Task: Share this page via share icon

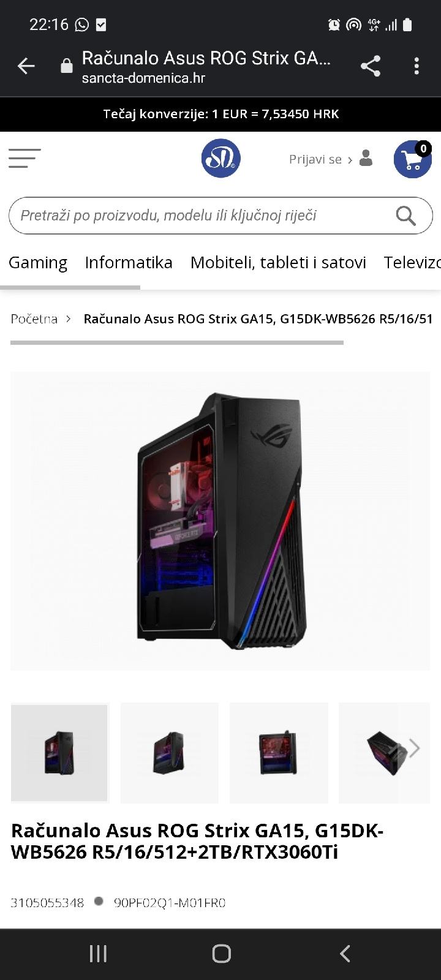Action: pos(371,66)
